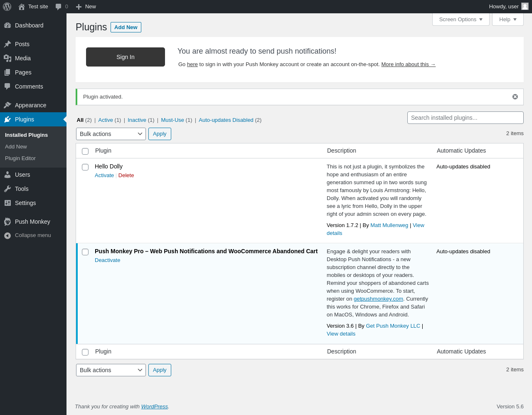Tick the Hello Dolly checkbox
532x415 pixels.
(x=85, y=167)
